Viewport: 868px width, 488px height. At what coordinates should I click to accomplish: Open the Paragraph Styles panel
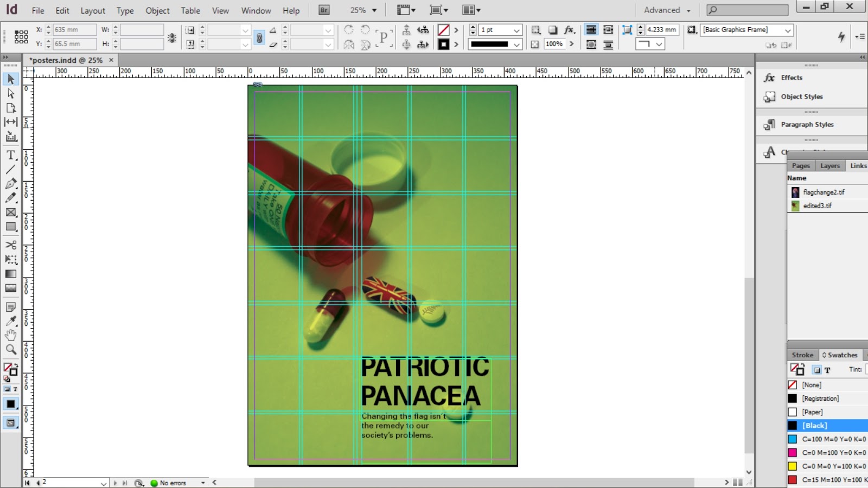click(x=807, y=125)
